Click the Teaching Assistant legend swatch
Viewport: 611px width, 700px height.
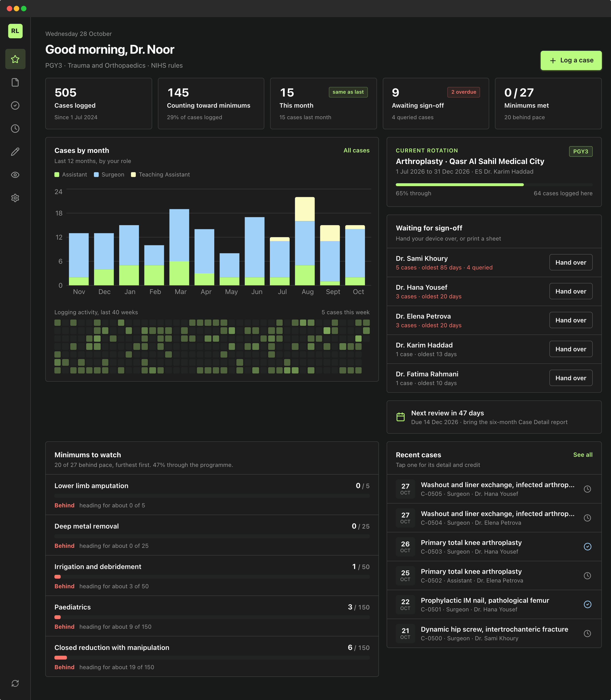(133, 175)
